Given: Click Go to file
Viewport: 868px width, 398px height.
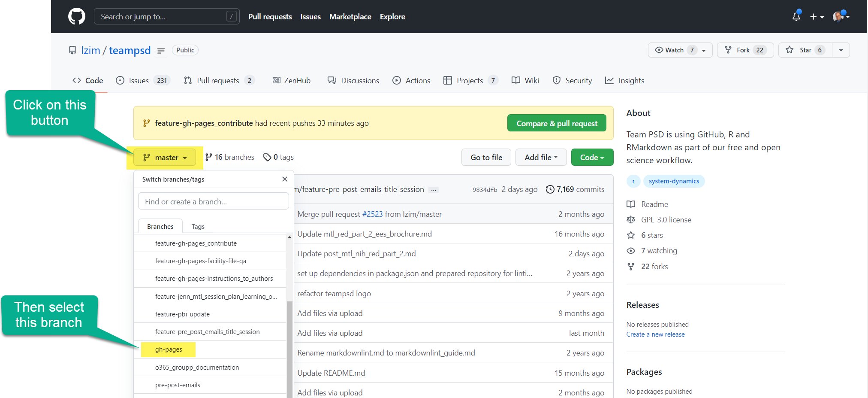Looking at the screenshot, I should coord(486,158).
